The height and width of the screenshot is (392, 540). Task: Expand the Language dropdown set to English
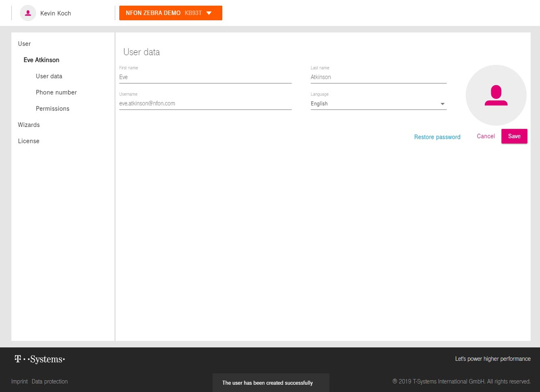[x=378, y=104]
